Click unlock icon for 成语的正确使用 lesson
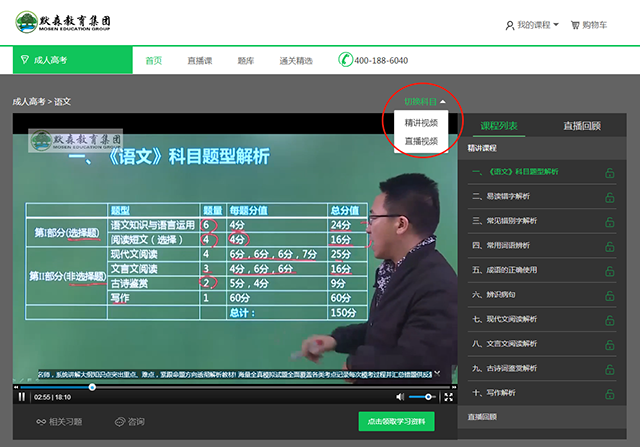This screenshot has width=640, height=447. tap(610, 271)
